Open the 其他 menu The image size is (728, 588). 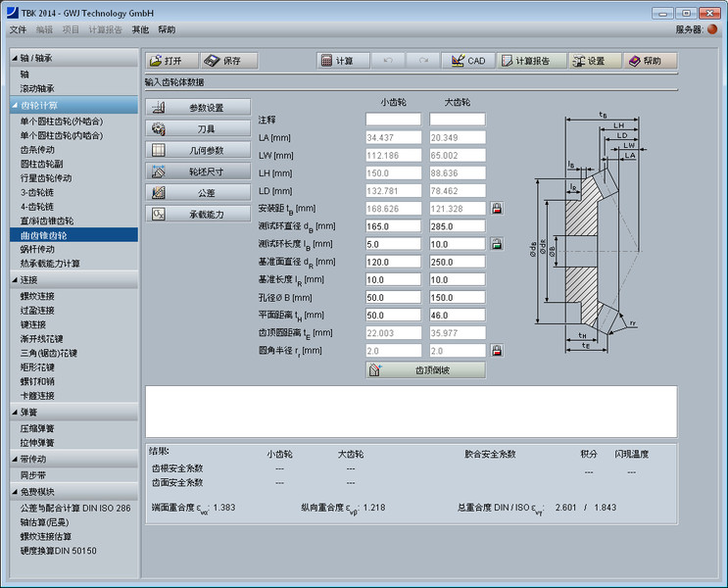point(140,30)
